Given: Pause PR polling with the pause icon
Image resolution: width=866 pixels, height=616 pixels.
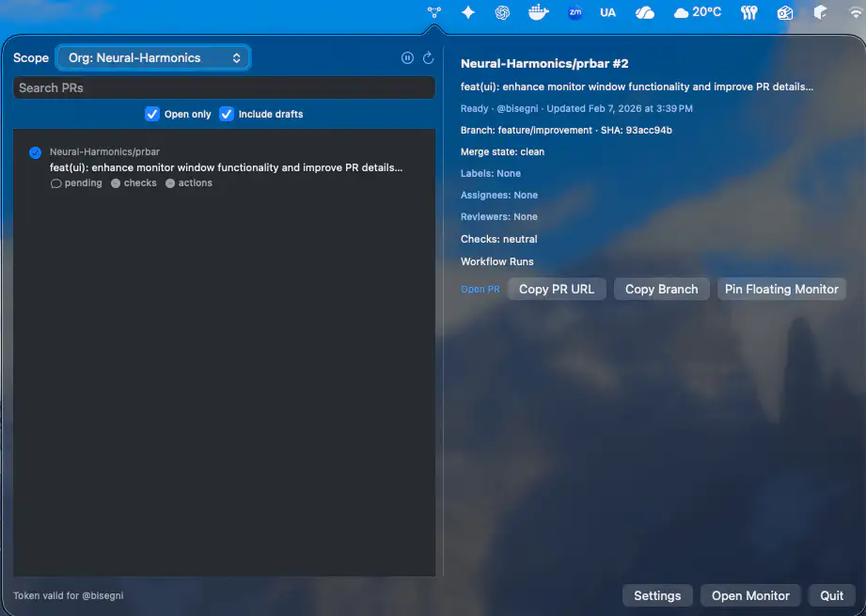Looking at the screenshot, I should [407, 57].
